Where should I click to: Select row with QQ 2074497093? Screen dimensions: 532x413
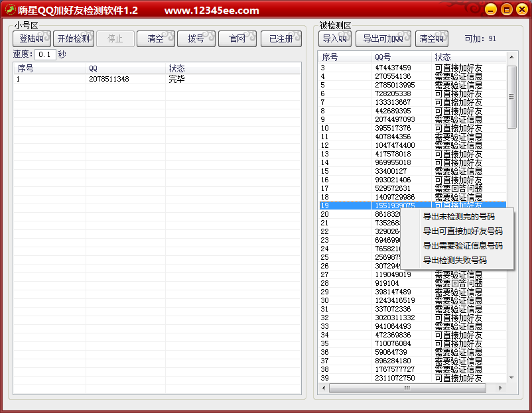413,119
